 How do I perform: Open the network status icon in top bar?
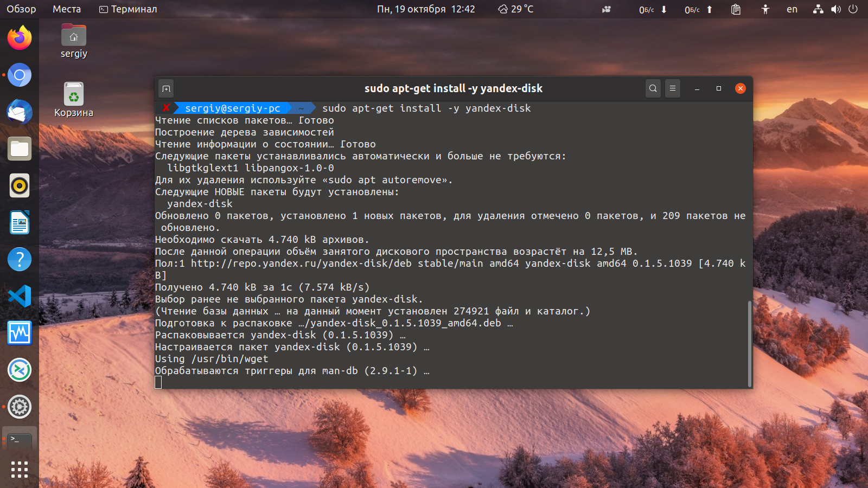coord(818,9)
